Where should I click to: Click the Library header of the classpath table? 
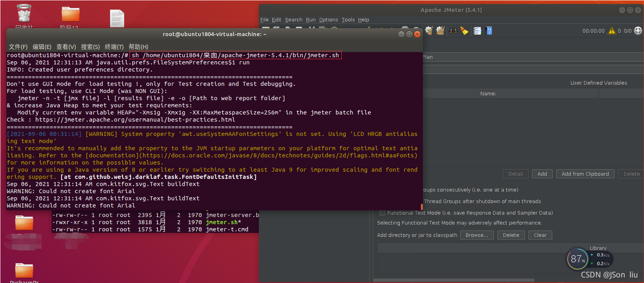click(x=598, y=248)
